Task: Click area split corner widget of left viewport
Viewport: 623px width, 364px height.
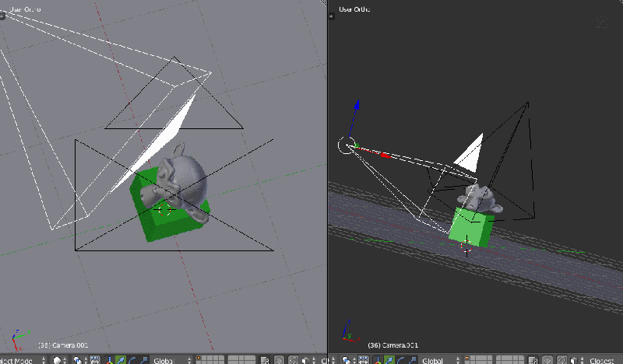Action: (x=324, y=2)
